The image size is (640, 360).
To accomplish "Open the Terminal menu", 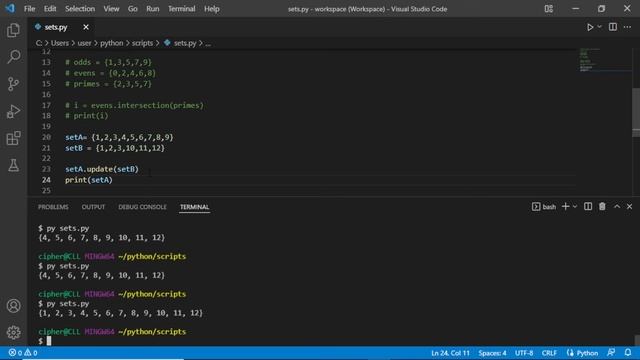I will click(182, 9).
